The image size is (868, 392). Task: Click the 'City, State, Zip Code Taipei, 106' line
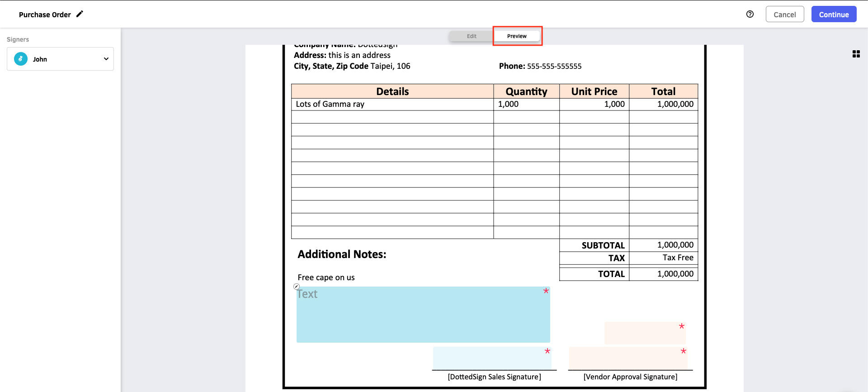pyautogui.click(x=352, y=66)
